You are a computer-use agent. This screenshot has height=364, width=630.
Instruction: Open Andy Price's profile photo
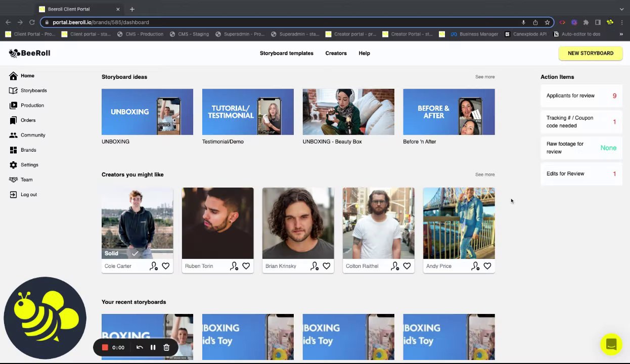459,223
